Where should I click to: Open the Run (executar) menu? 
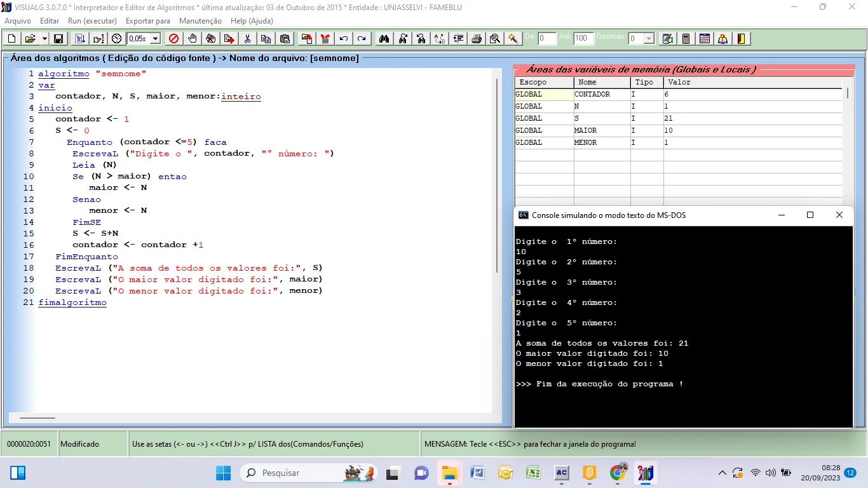click(92, 21)
